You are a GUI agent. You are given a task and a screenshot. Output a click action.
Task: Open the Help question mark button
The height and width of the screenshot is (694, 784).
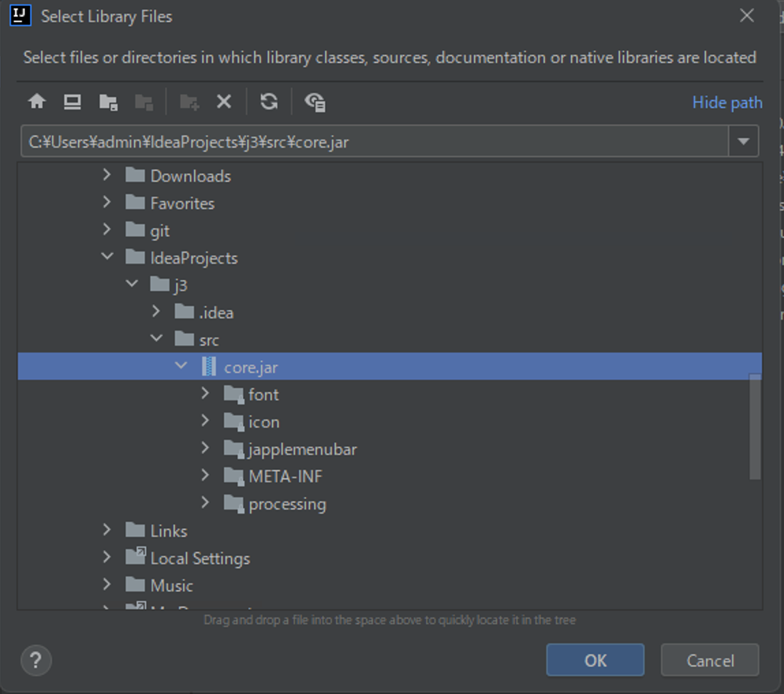36,661
